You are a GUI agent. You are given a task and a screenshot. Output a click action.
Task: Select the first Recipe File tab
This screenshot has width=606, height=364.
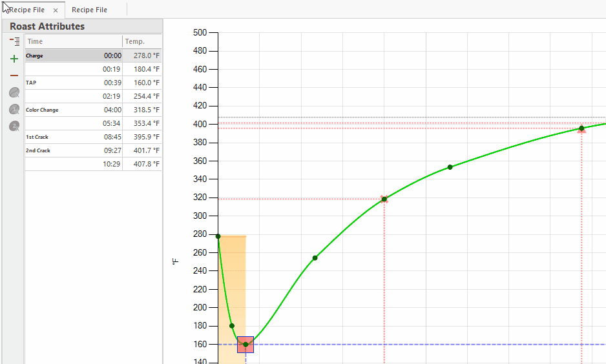pyautogui.click(x=26, y=10)
